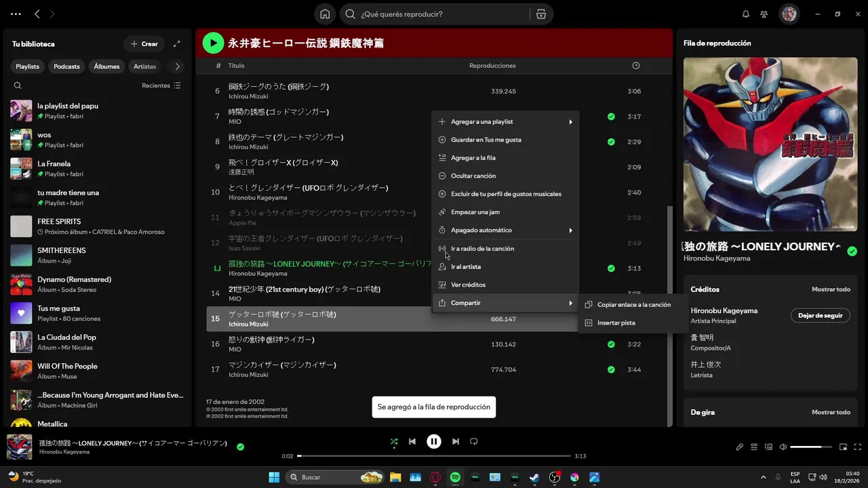Go back with the left arrow
This screenshot has width=868, height=488.
point(37,14)
